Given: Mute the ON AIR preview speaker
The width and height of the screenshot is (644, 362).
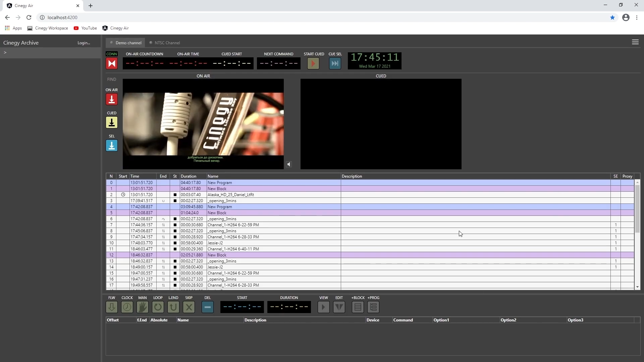Looking at the screenshot, I should [x=289, y=164].
